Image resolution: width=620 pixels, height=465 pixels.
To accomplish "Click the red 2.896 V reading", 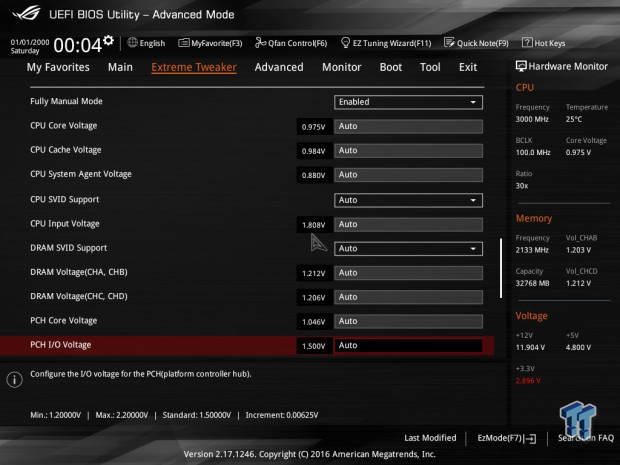I will (528, 381).
